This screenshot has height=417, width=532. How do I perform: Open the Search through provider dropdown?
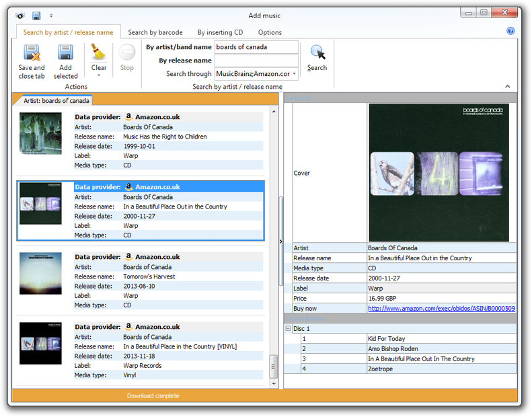click(295, 74)
